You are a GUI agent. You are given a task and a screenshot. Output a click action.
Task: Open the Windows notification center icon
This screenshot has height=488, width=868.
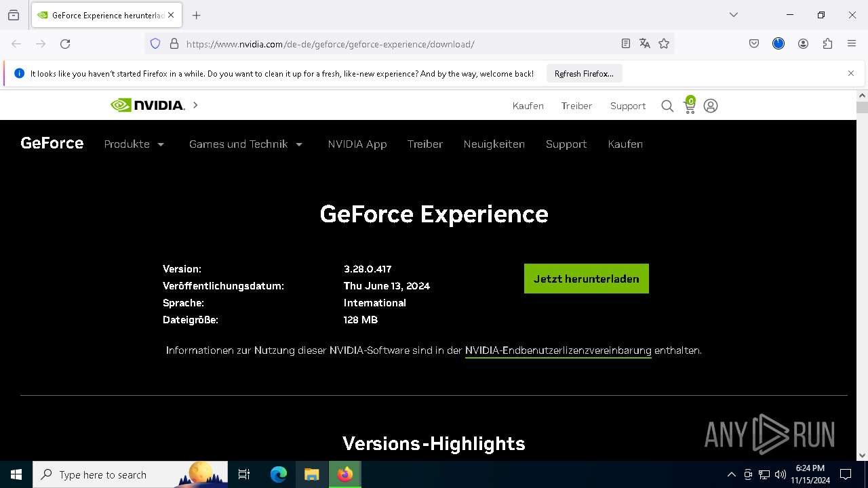tap(846, 474)
